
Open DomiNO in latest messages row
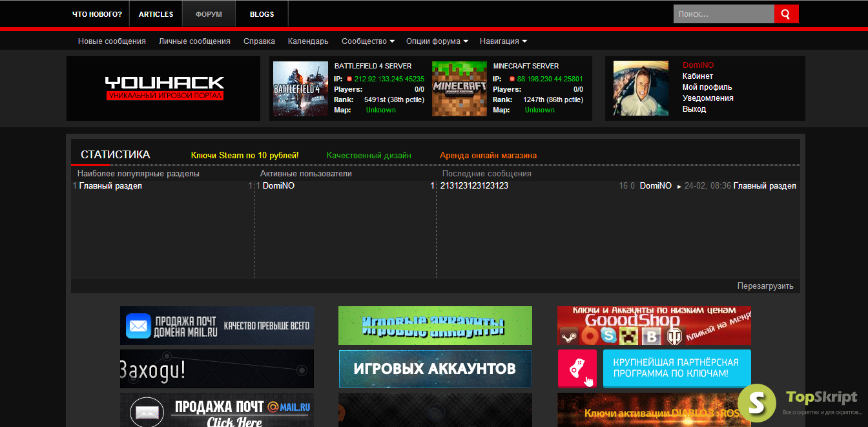click(656, 186)
